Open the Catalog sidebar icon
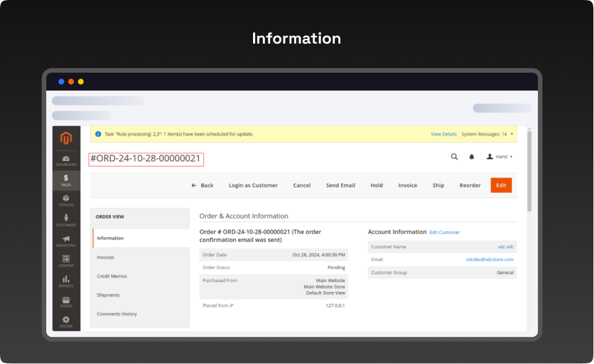The height and width of the screenshot is (364, 594). pyautogui.click(x=66, y=201)
